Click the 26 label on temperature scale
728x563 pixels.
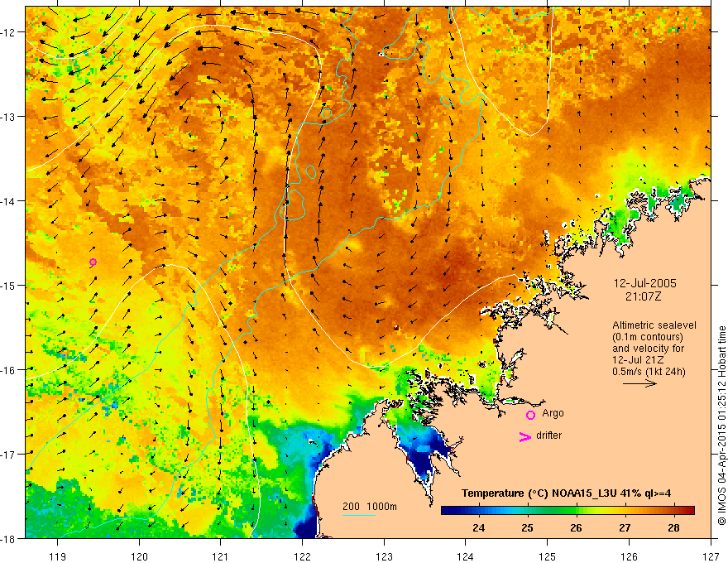click(576, 527)
